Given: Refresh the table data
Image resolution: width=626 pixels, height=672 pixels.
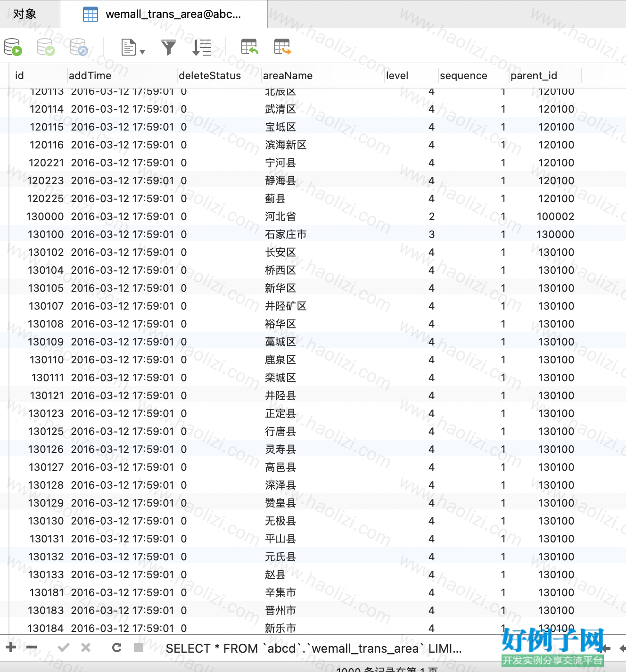Looking at the screenshot, I should point(117,647).
